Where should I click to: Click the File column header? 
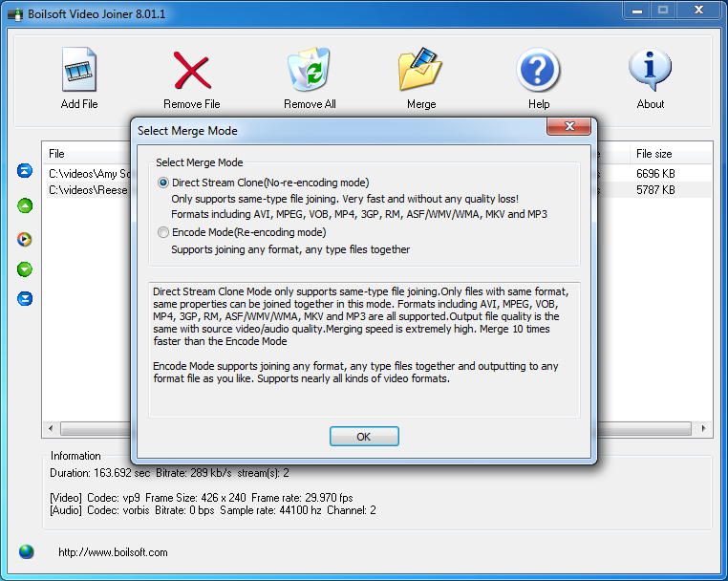56,154
